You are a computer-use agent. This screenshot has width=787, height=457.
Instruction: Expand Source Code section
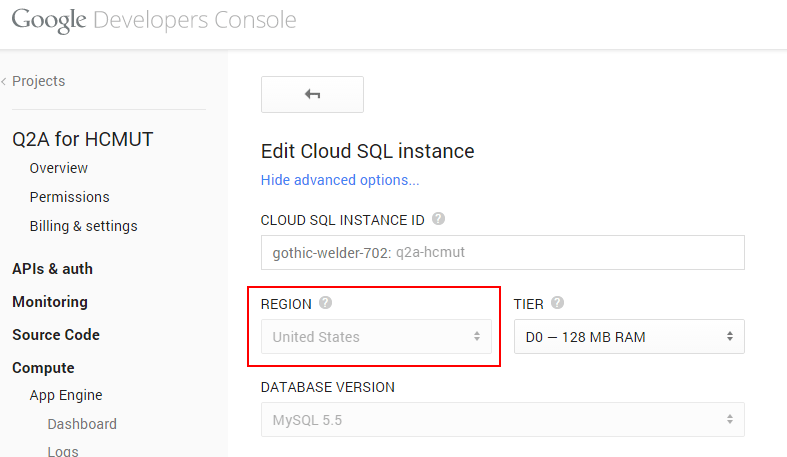point(56,335)
